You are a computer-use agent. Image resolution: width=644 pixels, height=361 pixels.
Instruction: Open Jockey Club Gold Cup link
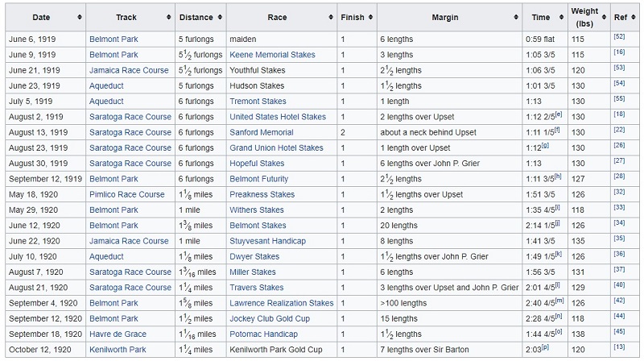[x=270, y=318]
